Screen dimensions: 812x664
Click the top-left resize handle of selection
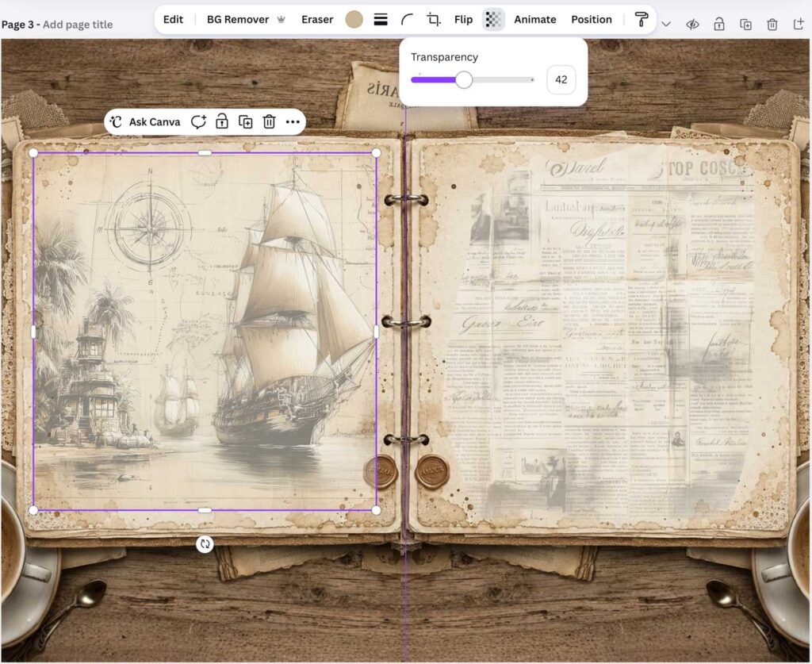tap(33, 153)
